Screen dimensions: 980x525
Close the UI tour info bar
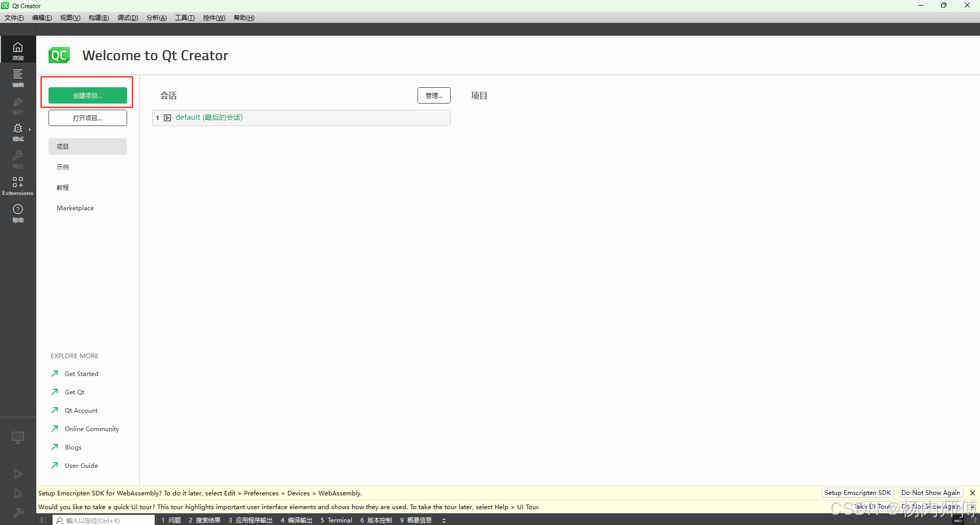click(972, 507)
